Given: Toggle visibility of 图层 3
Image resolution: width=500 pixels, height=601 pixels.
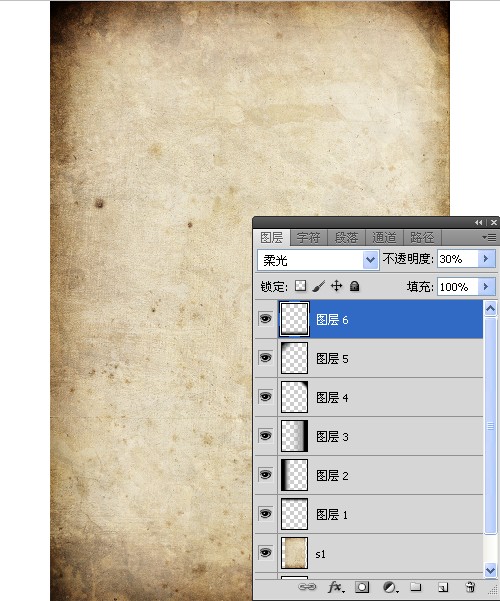Looking at the screenshot, I should (265, 435).
